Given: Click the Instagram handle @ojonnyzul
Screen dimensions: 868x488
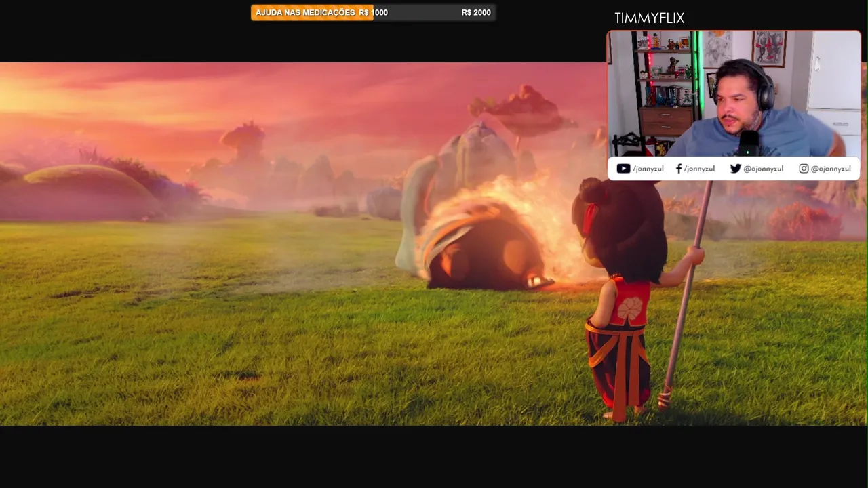Looking at the screenshot, I should pyautogui.click(x=831, y=169).
